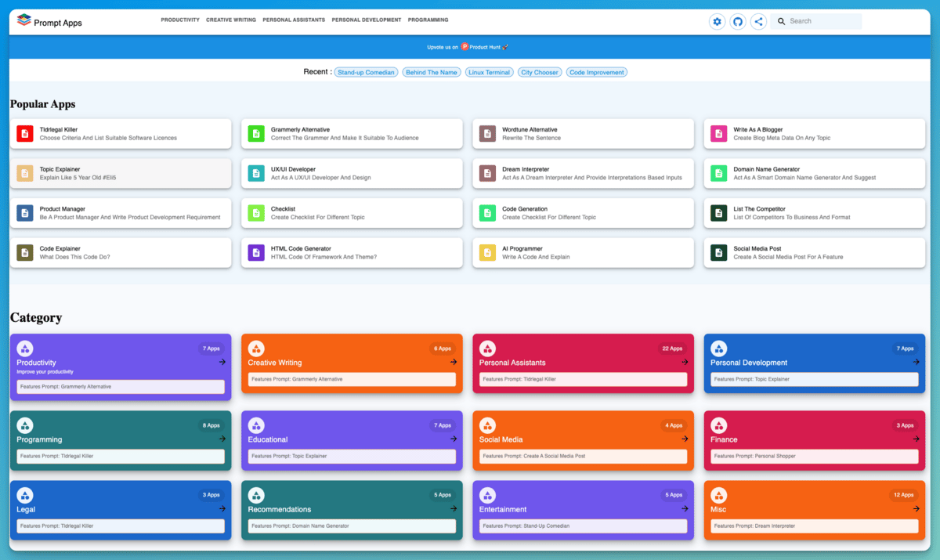
Task: Click the Domain Name Generator icon
Action: point(718,173)
